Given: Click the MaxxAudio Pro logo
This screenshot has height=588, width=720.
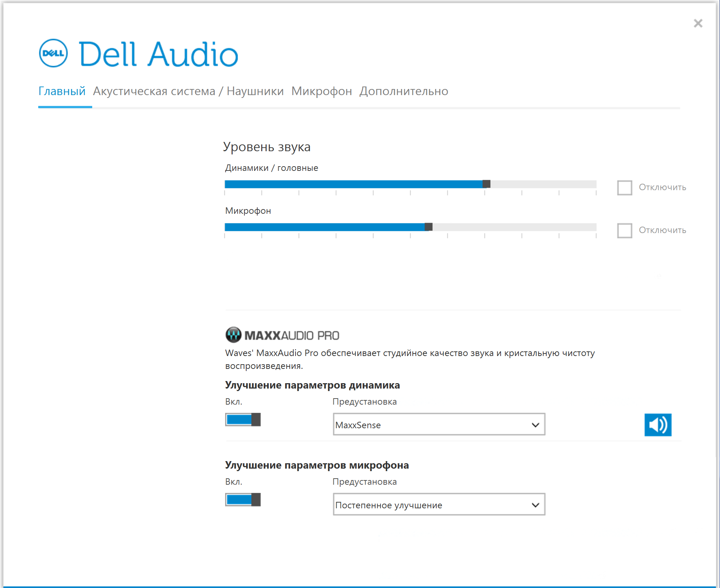Looking at the screenshot, I should pyautogui.click(x=282, y=335).
